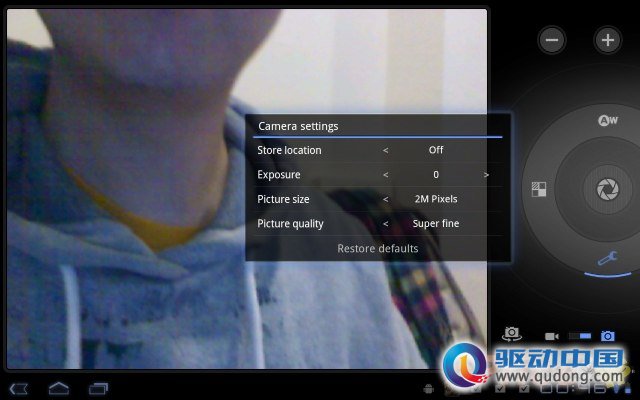Select the video camera mode icon
Viewport: 640px width, 400px height.
(552, 336)
